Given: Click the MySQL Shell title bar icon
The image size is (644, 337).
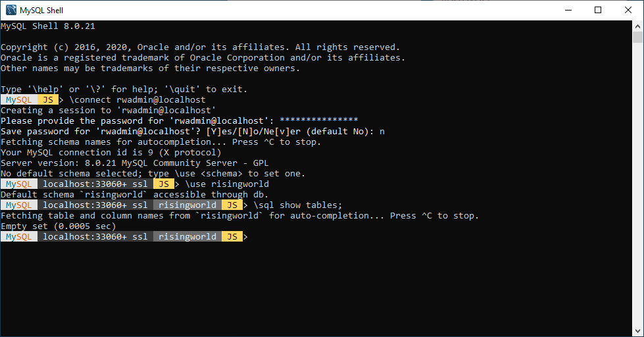Looking at the screenshot, I should [x=11, y=10].
